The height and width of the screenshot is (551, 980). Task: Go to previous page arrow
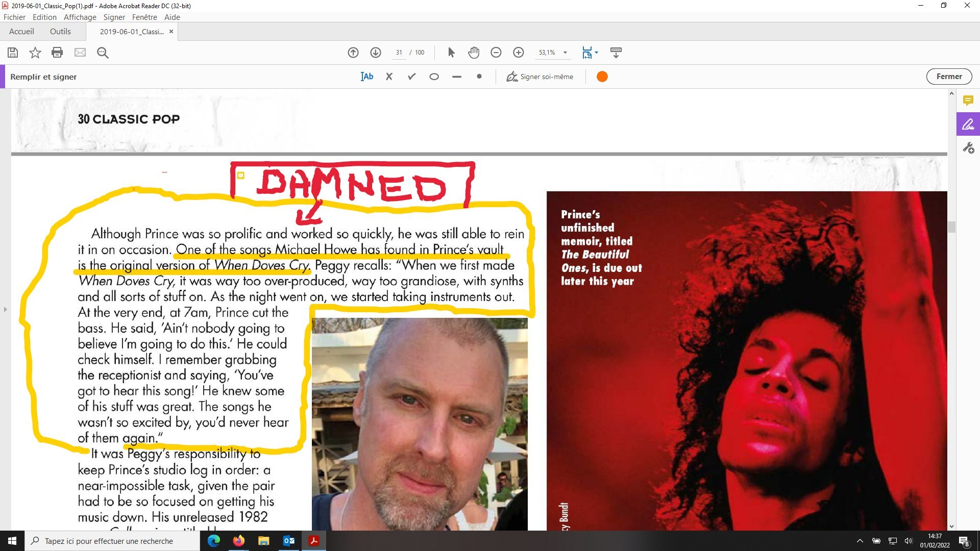click(353, 53)
